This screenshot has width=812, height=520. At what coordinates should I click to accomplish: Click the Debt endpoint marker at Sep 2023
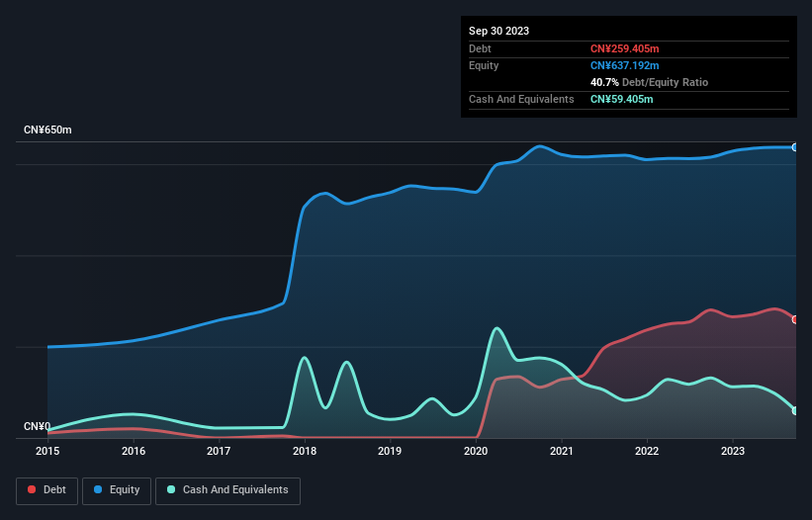pos(795,319)
